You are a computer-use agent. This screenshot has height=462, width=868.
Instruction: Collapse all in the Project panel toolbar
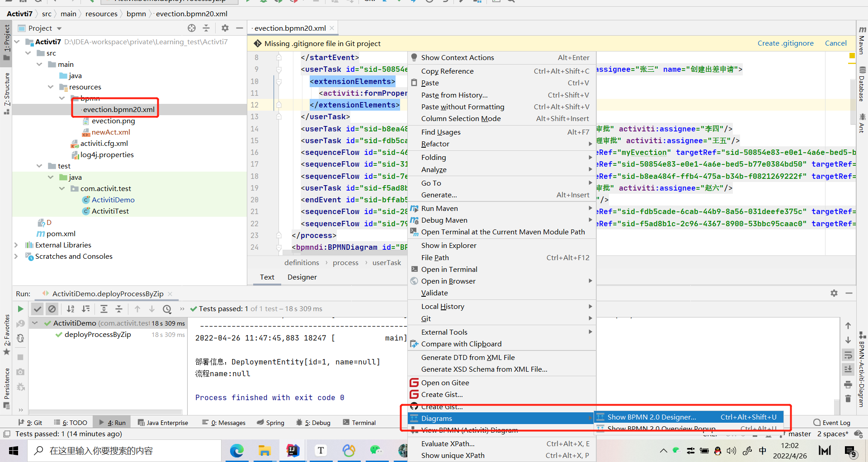point(206,28)
